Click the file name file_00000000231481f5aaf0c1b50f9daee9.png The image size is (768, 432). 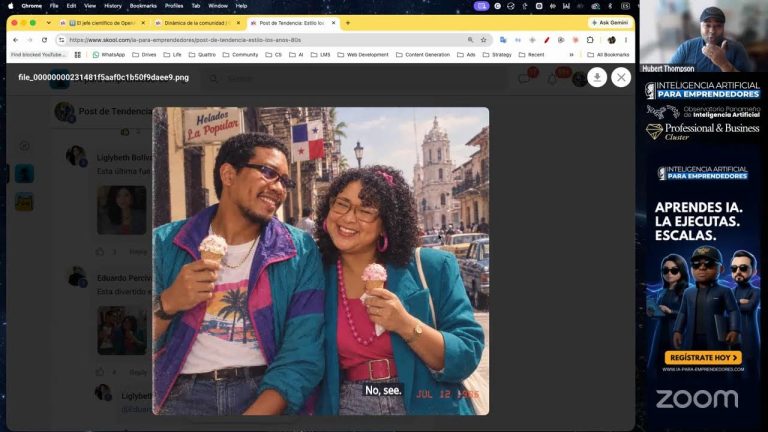click(x=103, y=77)
